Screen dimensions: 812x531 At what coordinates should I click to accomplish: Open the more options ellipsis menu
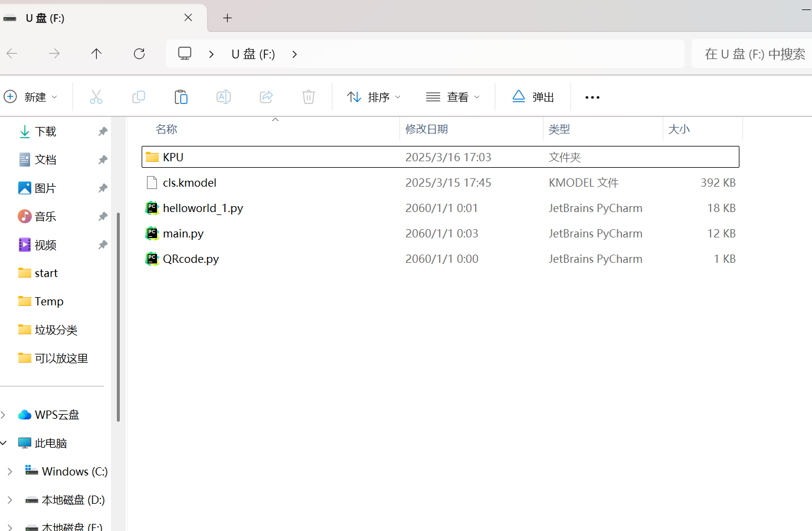coord(592,97)
